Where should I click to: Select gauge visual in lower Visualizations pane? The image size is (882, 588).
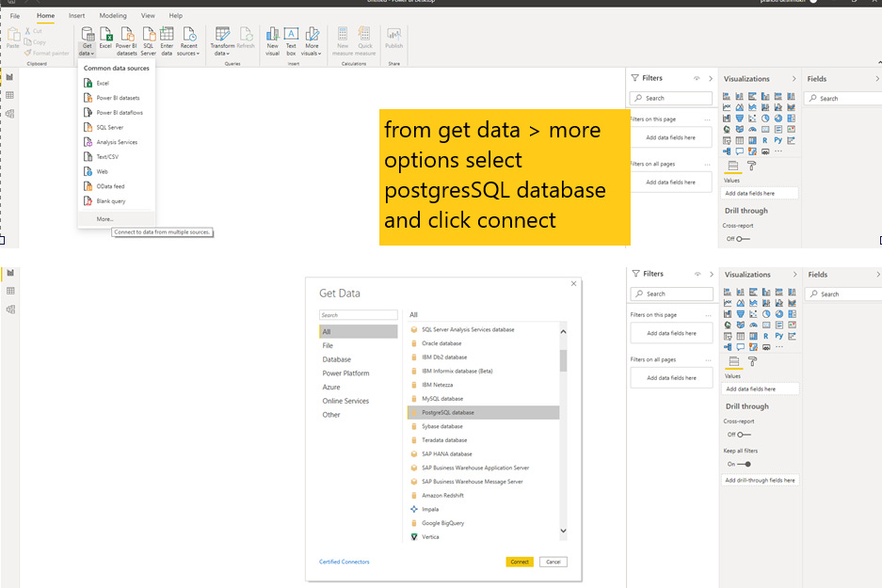[x=753, y=325]
